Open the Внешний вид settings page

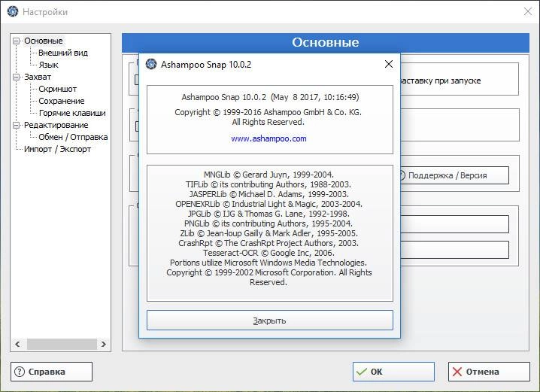click(x=63, y=53)
